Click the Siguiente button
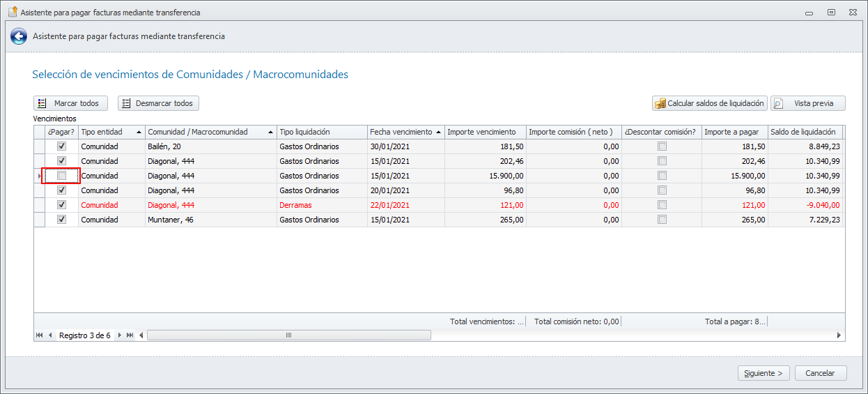The image size is (868, 394). 764,373
